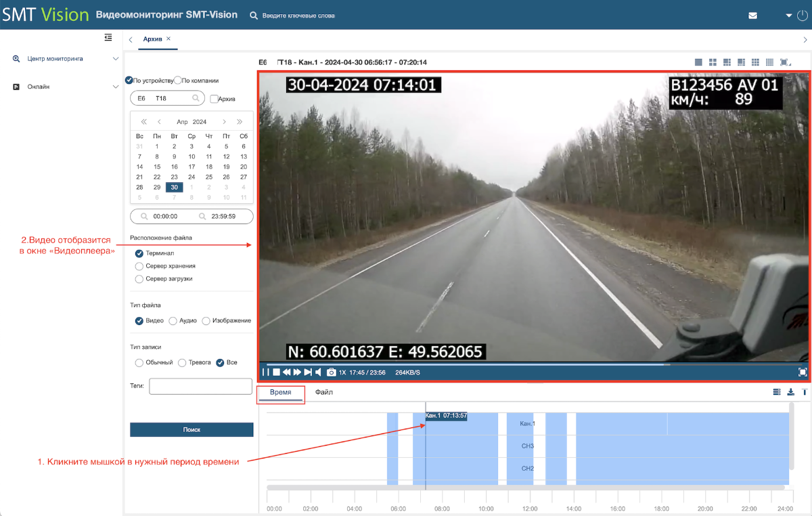Click the download icon above the timeline
The height and width of the screenshot is (516, 812).
coord(791,392)
